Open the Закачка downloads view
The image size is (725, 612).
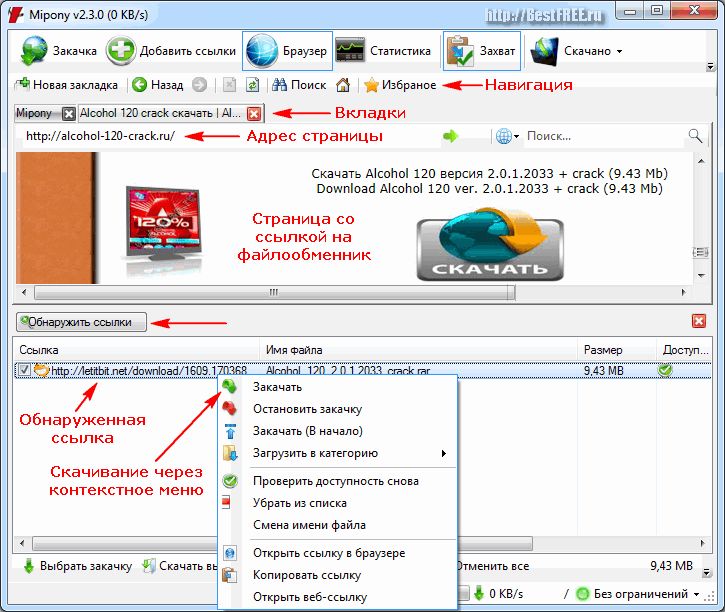click(x=58, y=51)
